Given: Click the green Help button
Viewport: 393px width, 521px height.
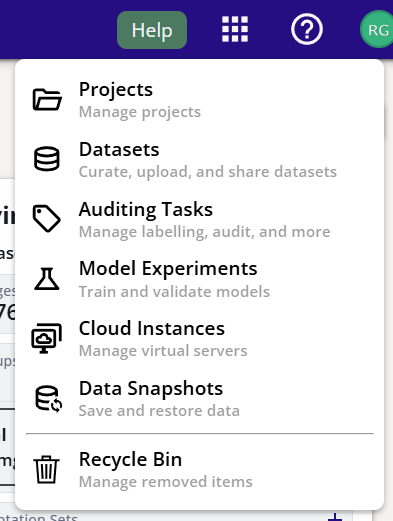Looking at the screenshot, I should (x=152, y=30).
